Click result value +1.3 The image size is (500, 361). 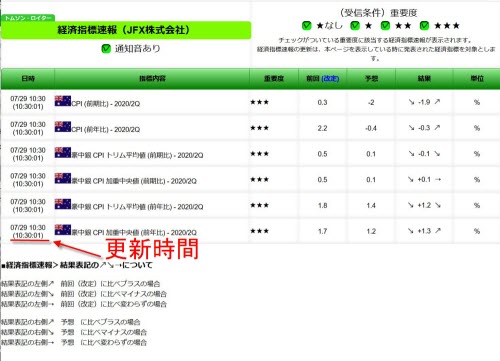pos(424,231)
